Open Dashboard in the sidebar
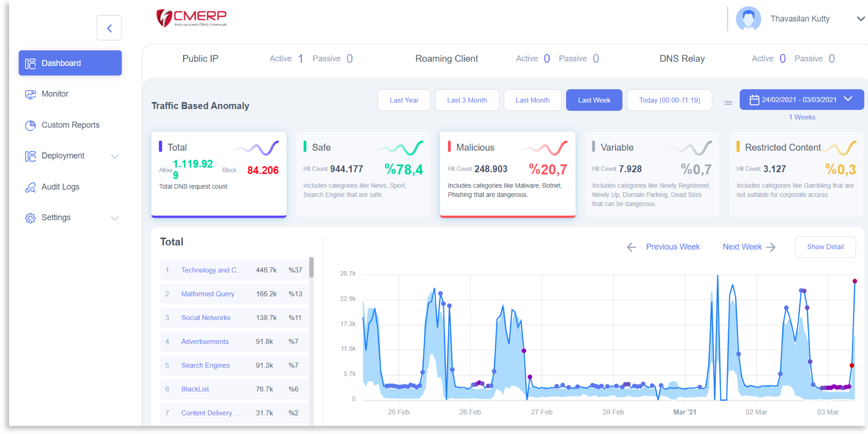 pos(70,63)
